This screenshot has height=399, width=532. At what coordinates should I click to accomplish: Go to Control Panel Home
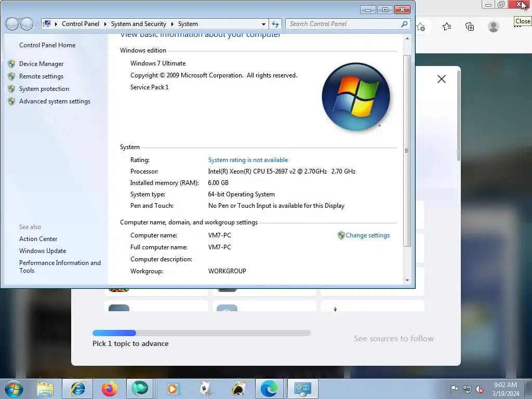(x=47, y=45)
